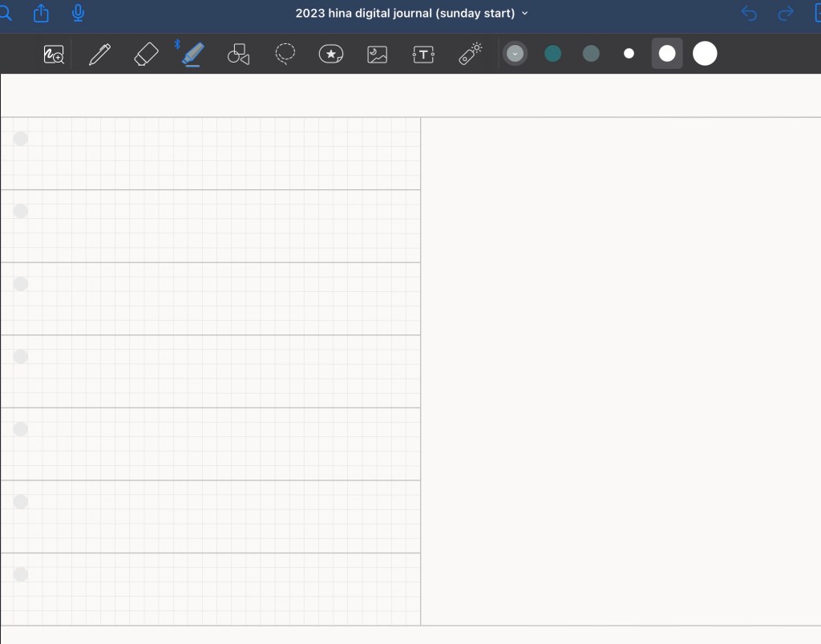The width and height of the screenshot is (821, 644).
Task: Tap the circle in the top planner row
Action: [21, 139]
